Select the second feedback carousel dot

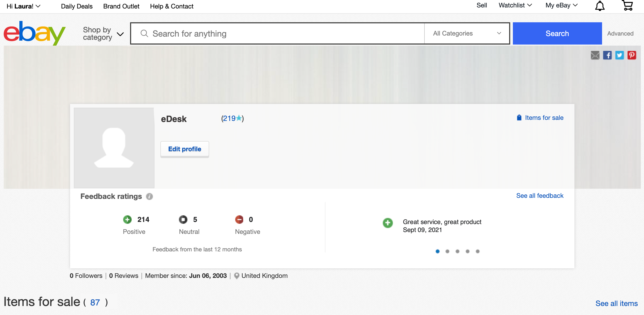click(x=447, y=251)
